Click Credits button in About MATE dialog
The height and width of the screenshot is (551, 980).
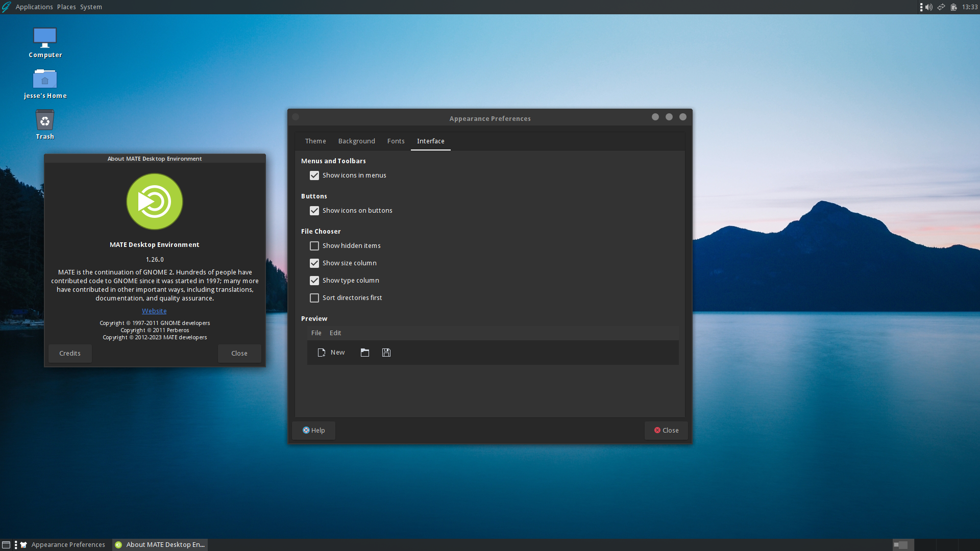click(x=70, y=354)
